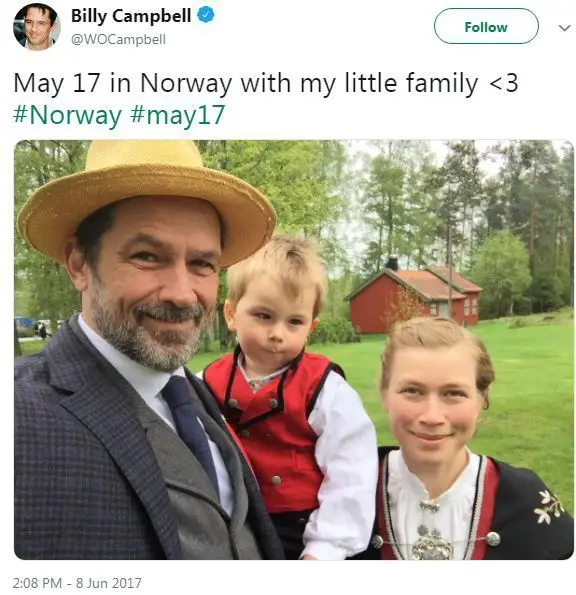The height and width of the screenshot is (595, 576).
Task: Click the Follow button
Action: point(486,26)
